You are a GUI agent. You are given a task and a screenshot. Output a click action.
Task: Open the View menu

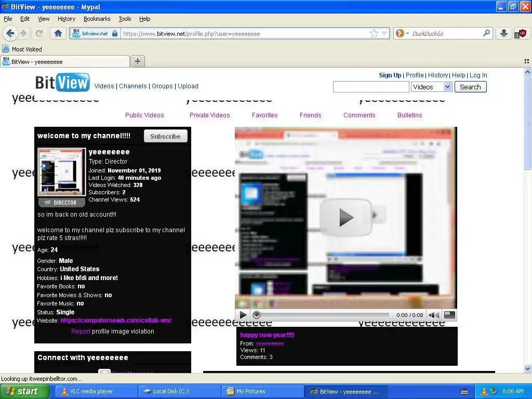[44, 19]
